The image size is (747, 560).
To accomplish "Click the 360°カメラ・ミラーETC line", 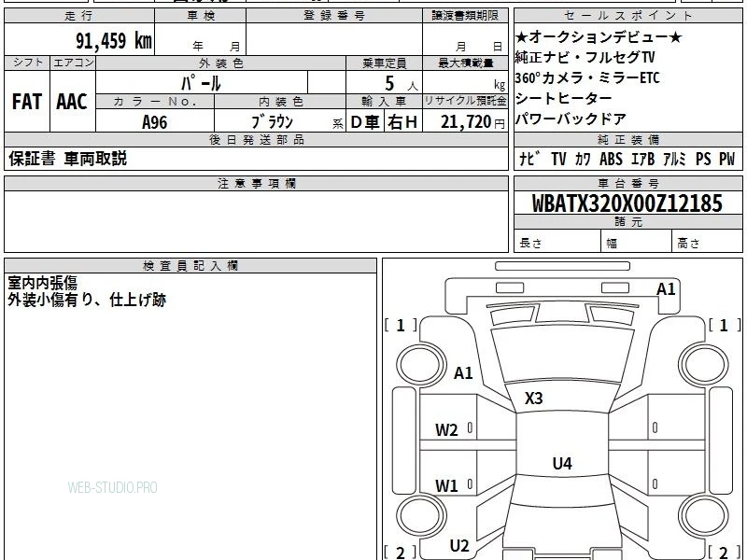I will [x=587, y=78].
